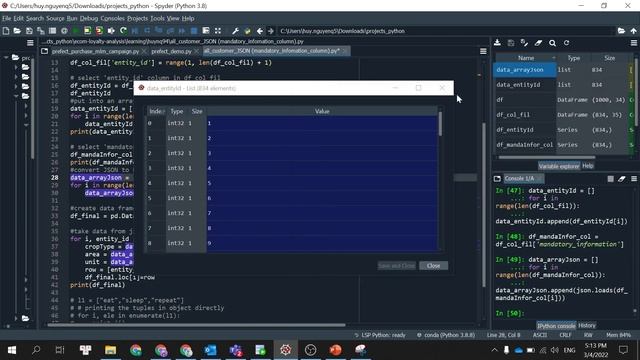Open the Projects menu
The width and height of the screenshot is (640, 360).
pyautogui.click(x=137, y=18)
